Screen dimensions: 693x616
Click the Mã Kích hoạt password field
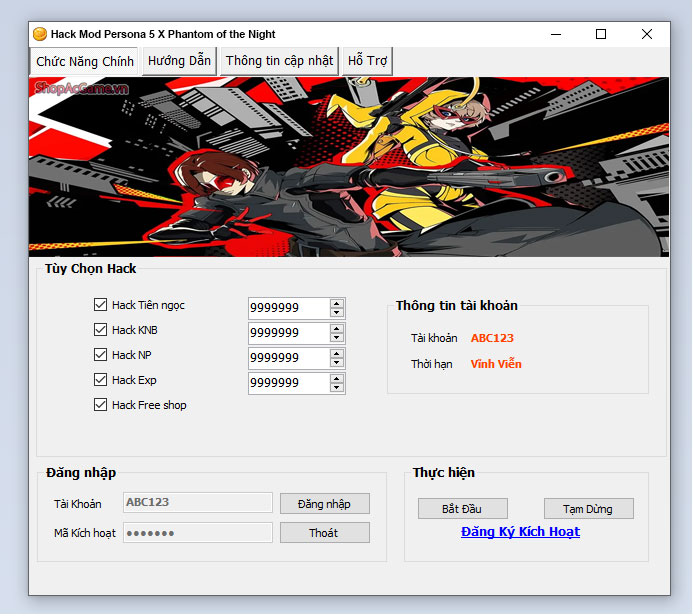[x=197, y=533]
